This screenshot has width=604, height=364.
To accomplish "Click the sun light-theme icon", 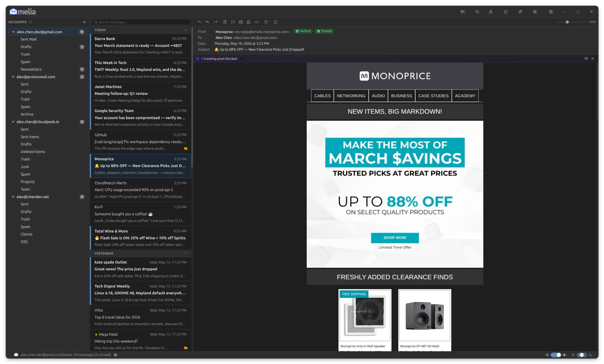I will click(573, 355).
